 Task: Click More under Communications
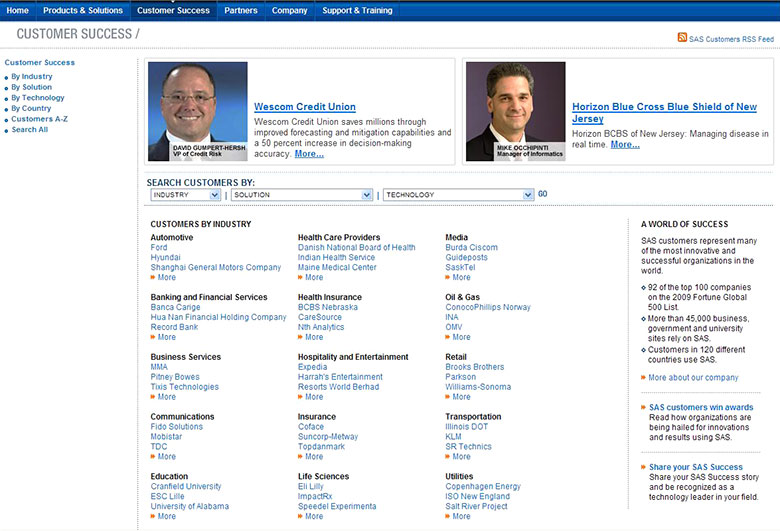point(166,456)
